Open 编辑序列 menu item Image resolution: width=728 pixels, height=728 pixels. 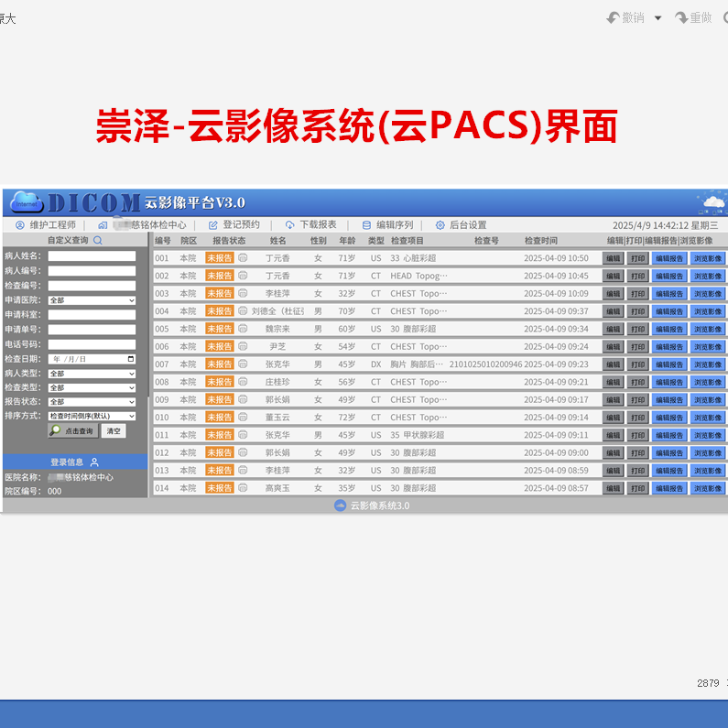387,225
